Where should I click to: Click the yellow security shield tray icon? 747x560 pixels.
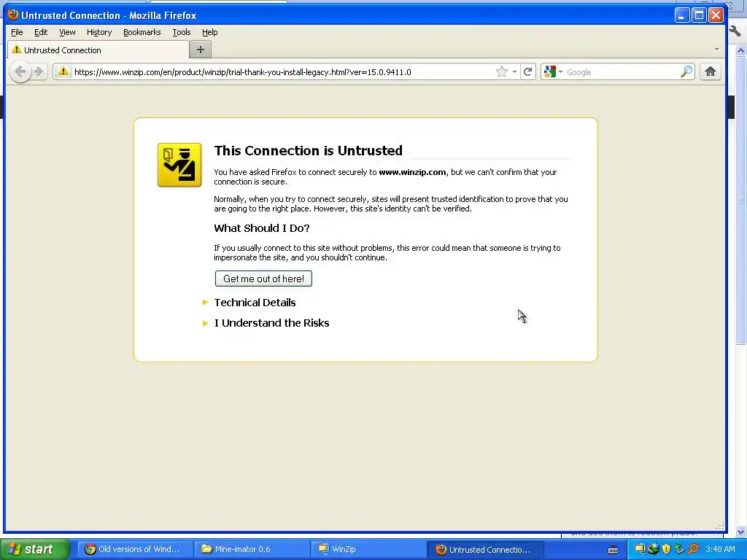point(667,549)
